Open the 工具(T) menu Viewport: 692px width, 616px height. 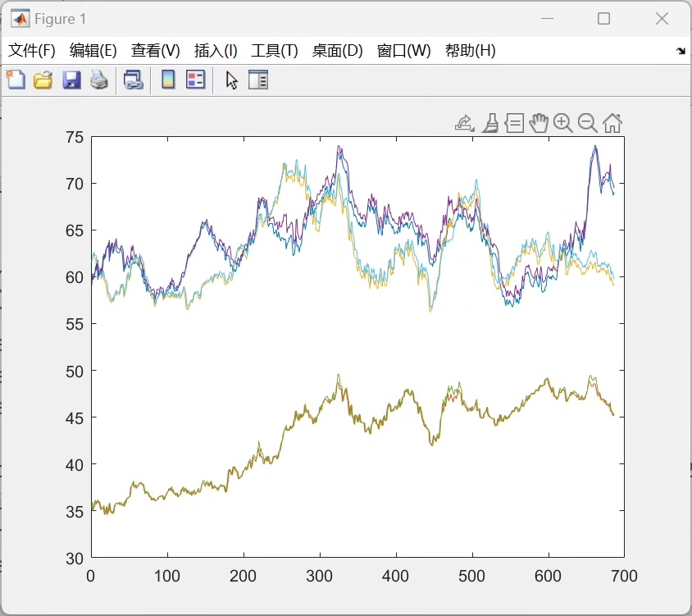pyautogui.click(x=274, y=50)
